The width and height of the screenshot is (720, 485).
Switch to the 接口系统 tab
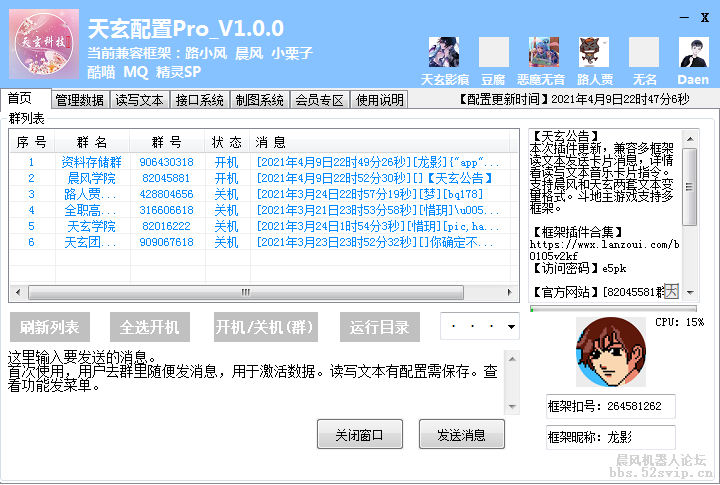[x=200, y=100]
